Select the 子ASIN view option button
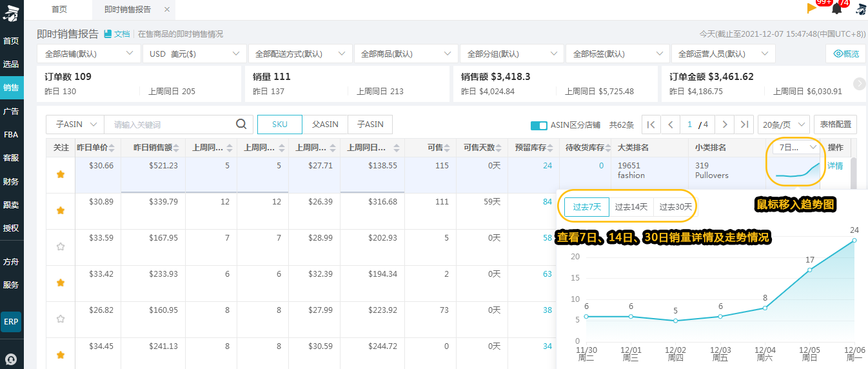This screenshot has width=868, height=369. coord(370,125)
